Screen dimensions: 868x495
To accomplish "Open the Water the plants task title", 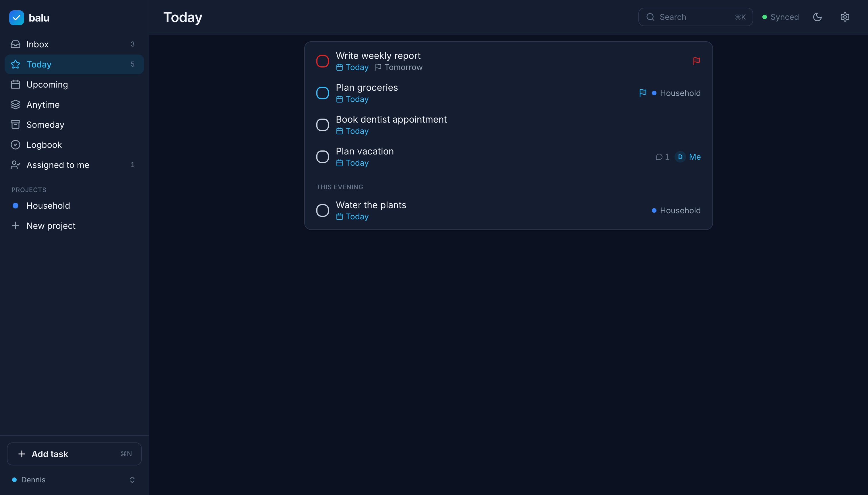I will [371, 205].
